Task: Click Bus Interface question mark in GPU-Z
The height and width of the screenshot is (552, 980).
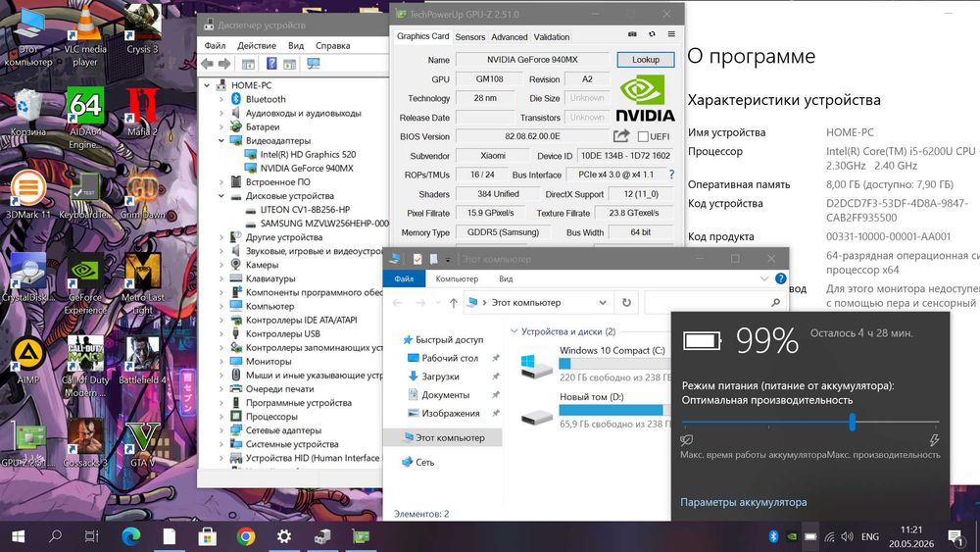Action: pyautogui.click(x=672, y=175)
